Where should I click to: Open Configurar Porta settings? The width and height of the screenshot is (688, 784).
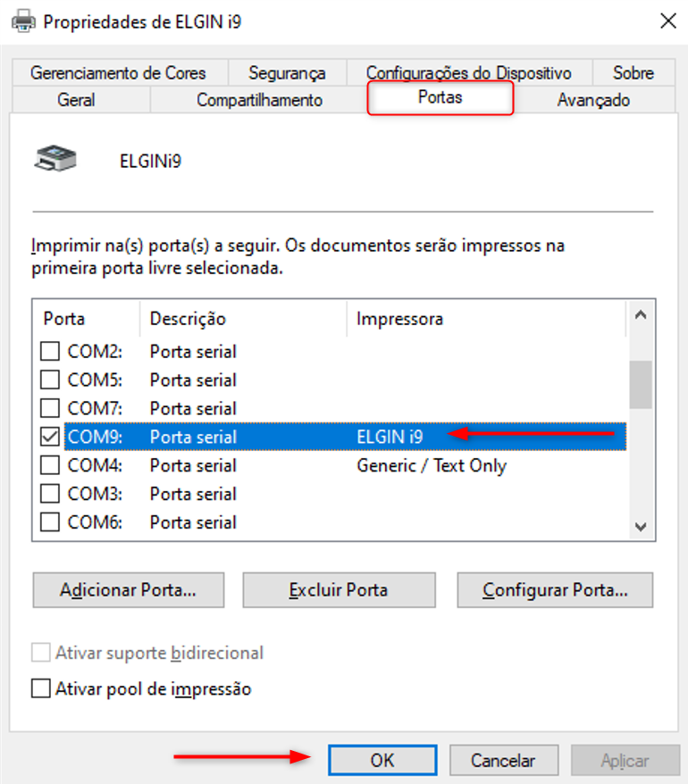pos(555,590)
